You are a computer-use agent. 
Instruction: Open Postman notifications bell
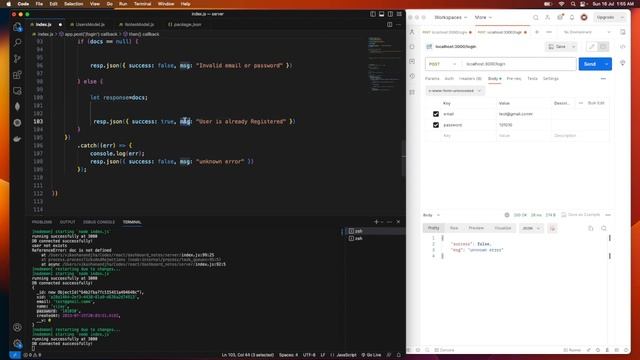click(572, 18)
